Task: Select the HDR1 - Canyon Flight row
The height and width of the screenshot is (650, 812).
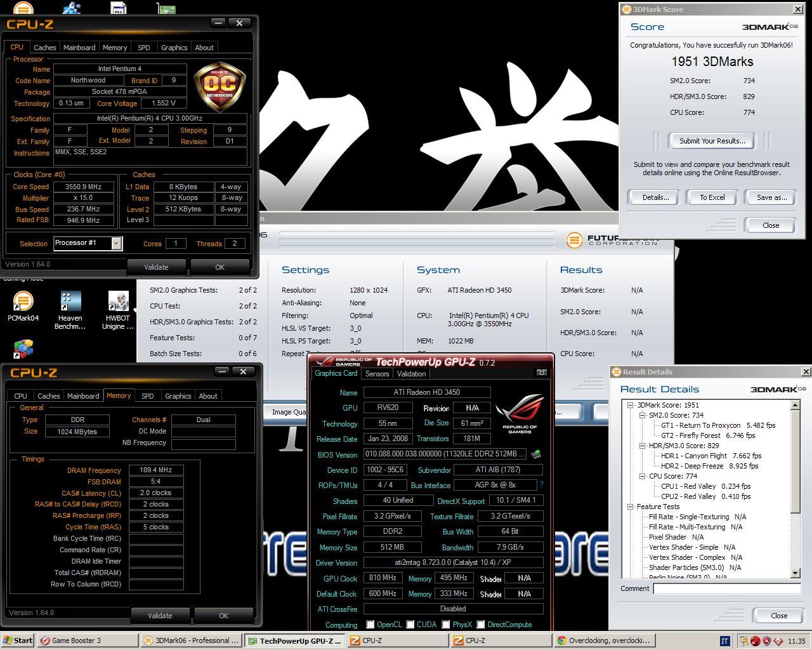Action: tap(711, 456)
